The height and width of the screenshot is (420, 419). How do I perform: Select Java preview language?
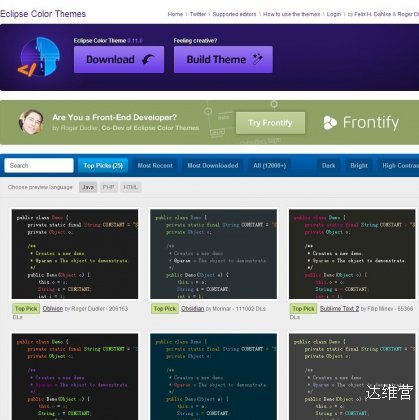(x=88, y=187)
